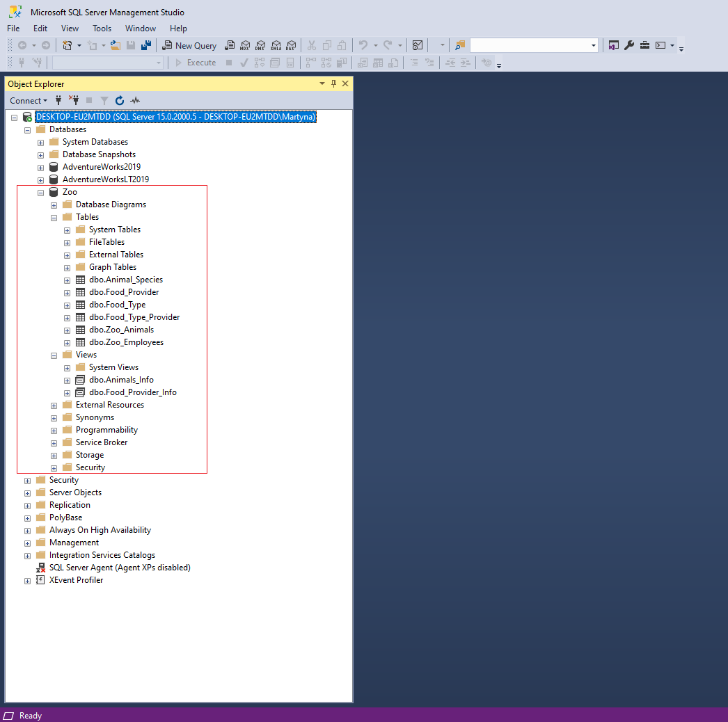Collapse the Views folder

point(54,355)
